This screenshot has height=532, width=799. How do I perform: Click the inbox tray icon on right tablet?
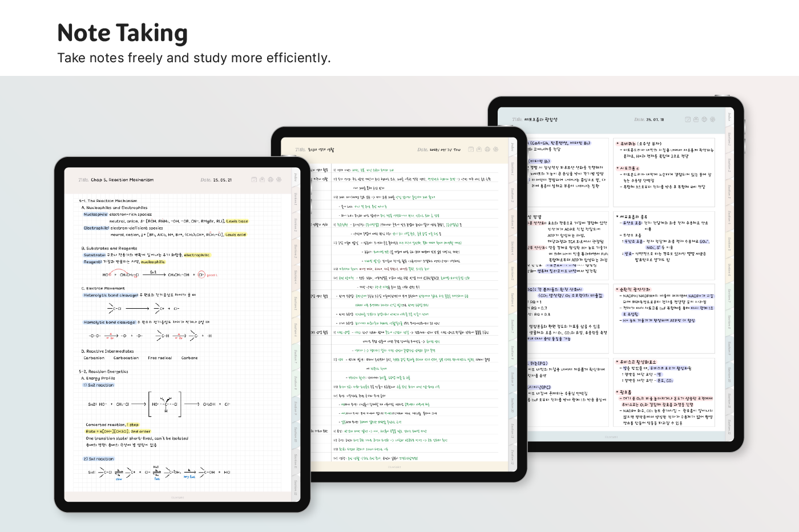click(x=696, y=119)
